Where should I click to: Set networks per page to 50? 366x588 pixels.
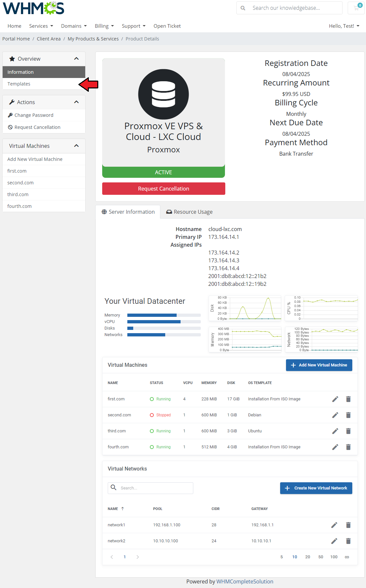click(321, 557)
